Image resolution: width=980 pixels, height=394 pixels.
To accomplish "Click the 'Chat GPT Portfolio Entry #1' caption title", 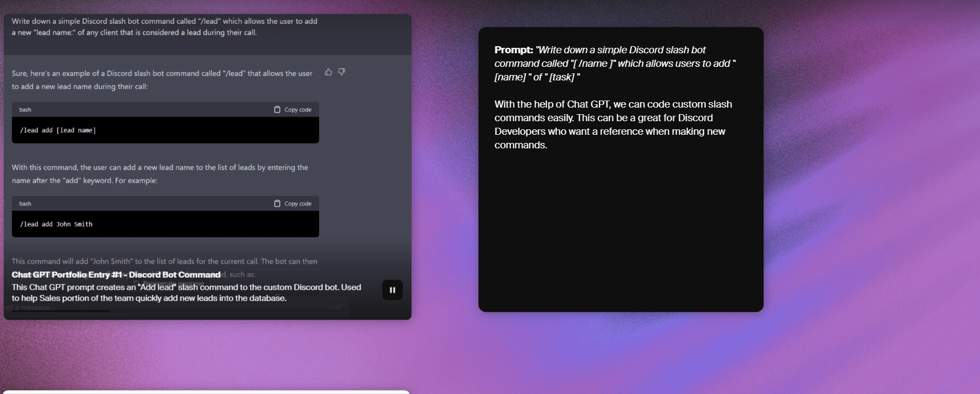I will [116, 274].
